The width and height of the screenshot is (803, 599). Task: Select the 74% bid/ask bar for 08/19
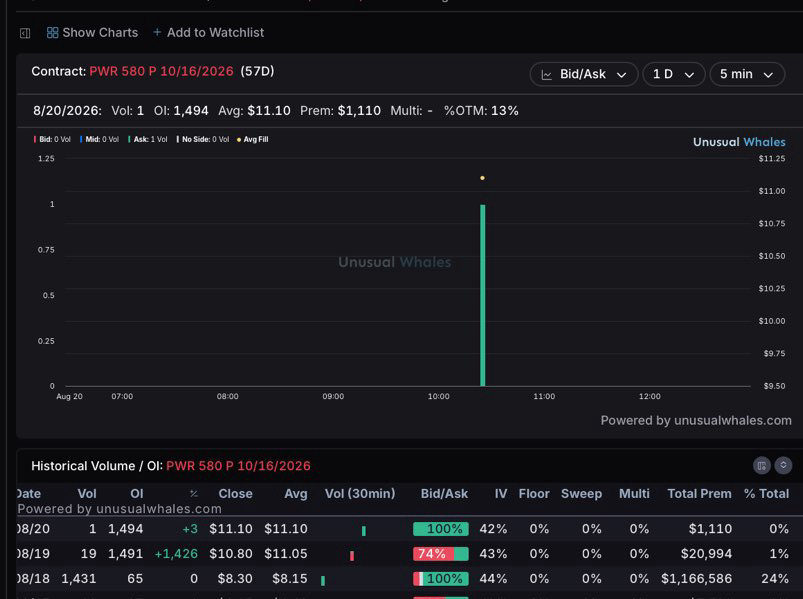click(441, 554)
